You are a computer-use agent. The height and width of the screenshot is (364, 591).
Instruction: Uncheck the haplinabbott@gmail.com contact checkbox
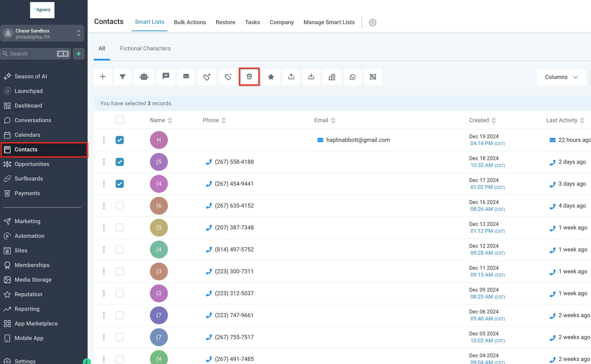pyautogui.click(x=120, y=140)
